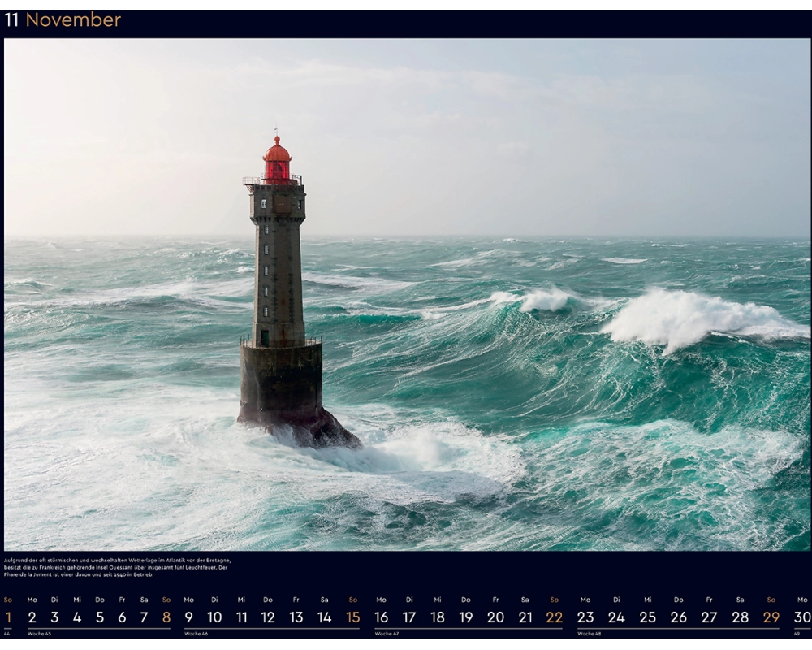Pick the highlighted Sunday date 15
This screenshot has width=812, height=650.
coord(353,617)
